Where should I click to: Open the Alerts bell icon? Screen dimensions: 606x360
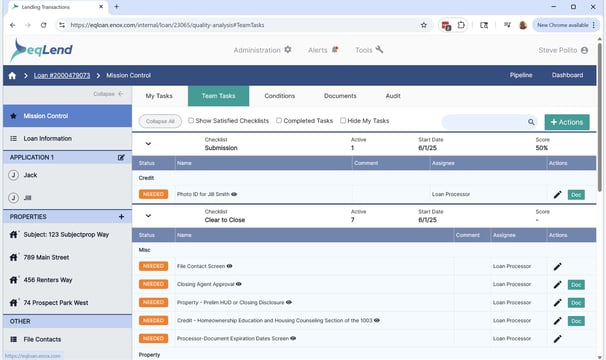point(335,50)
